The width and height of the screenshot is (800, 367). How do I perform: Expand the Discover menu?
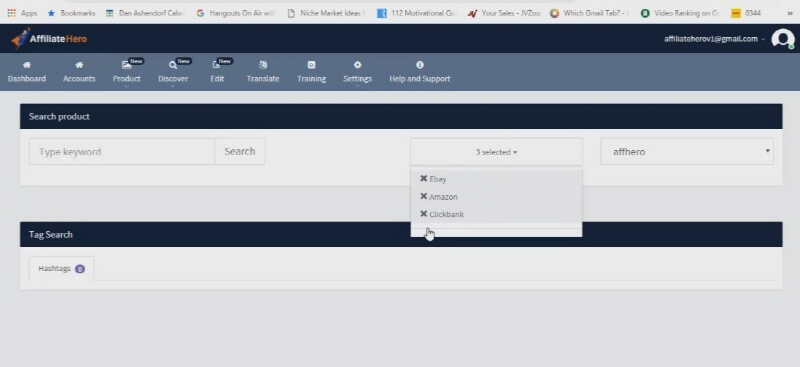point(173,79)
